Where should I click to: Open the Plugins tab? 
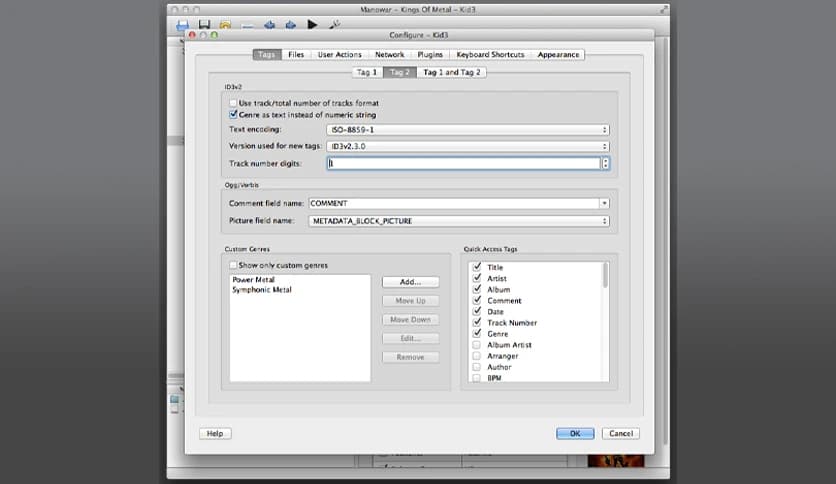tap(430, 54)
